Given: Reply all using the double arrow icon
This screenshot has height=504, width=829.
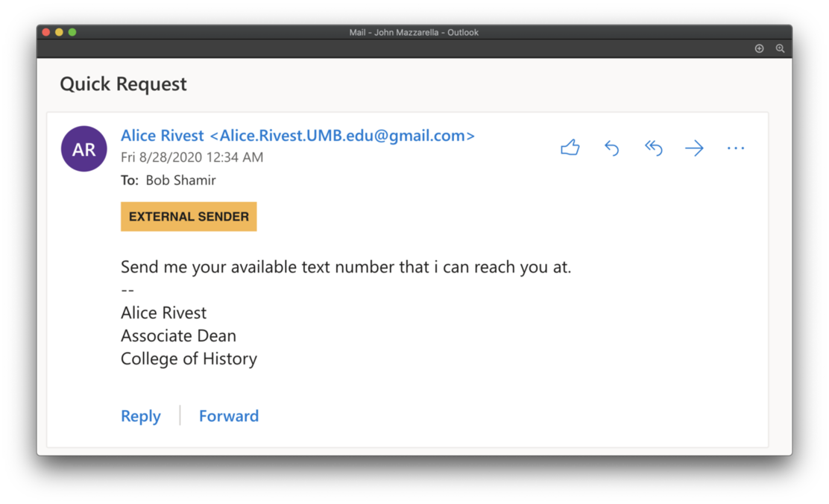Looking at the screenshot, I should 653,148.
